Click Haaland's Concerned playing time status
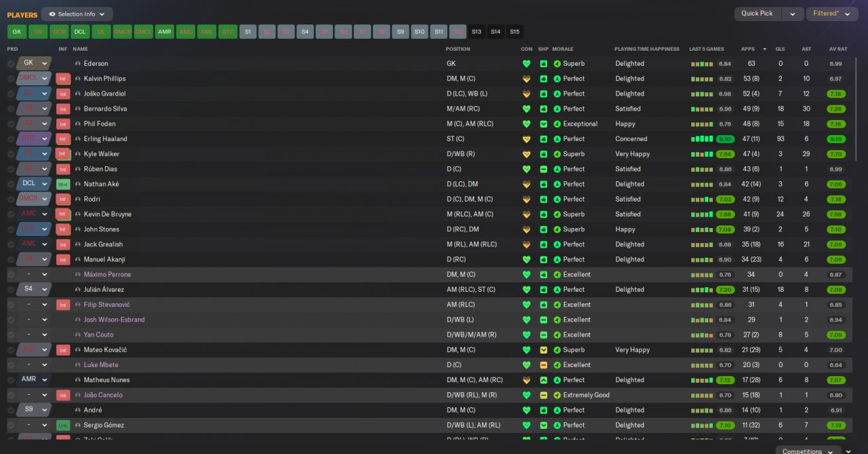Image resolution: width=868 pixels, height=454 pixels. tap(631, 139)
